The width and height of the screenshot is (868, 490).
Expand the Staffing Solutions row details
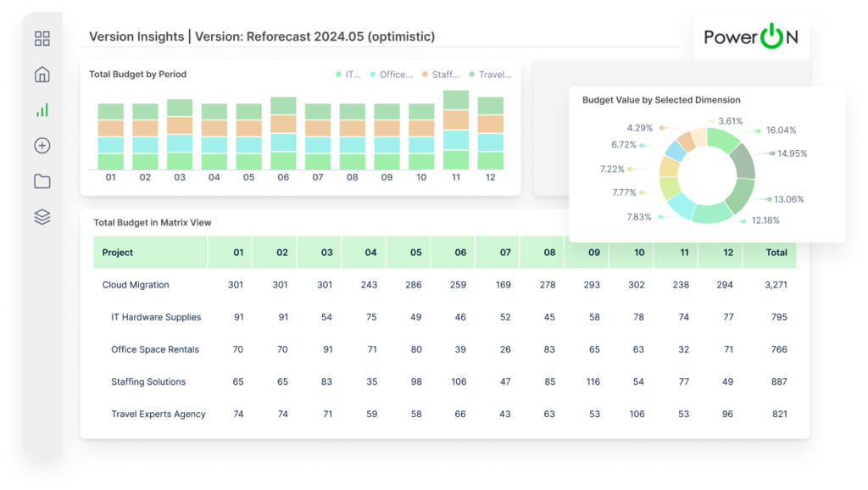coord(149,381)
